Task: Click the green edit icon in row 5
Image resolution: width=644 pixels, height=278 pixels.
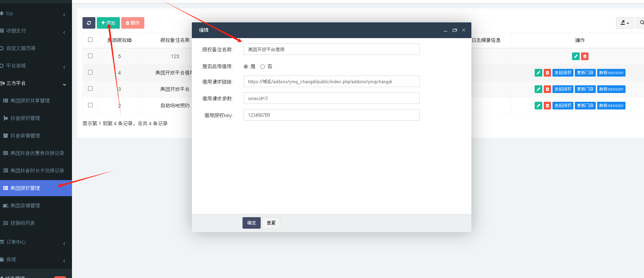Action: coord(576,56)
